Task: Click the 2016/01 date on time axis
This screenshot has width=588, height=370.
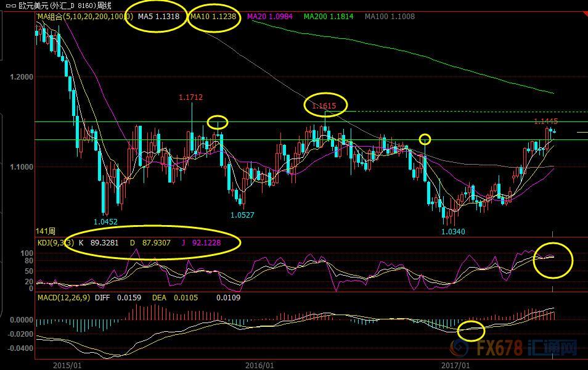Action: pyautogui.click(x=259, y=365)
